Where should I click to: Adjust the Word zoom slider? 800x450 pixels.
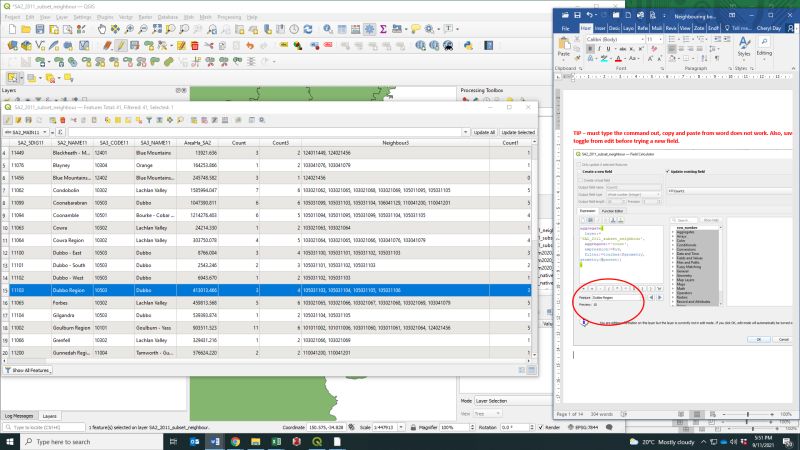click(x=748, y=414)
